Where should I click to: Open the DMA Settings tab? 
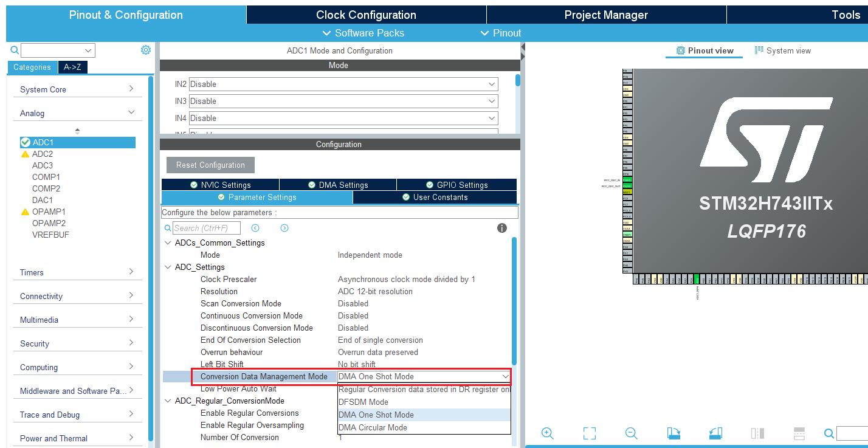pos(338,185)
